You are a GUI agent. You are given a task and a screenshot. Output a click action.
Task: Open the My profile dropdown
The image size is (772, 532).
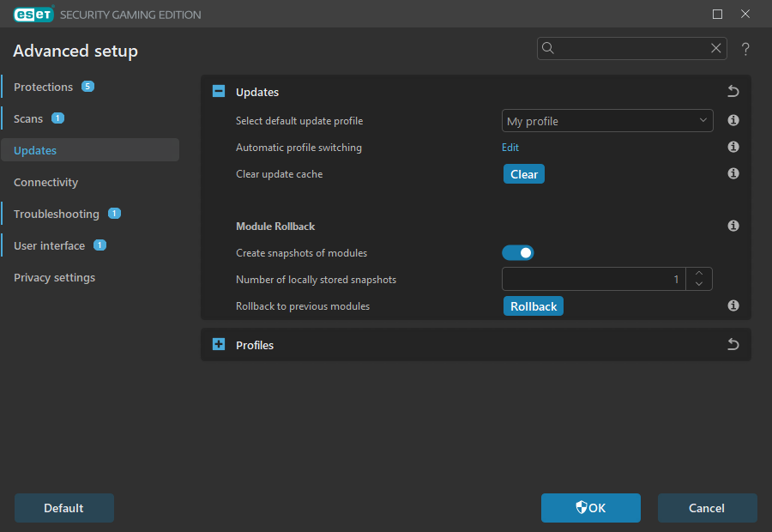(x=607, y=121)
